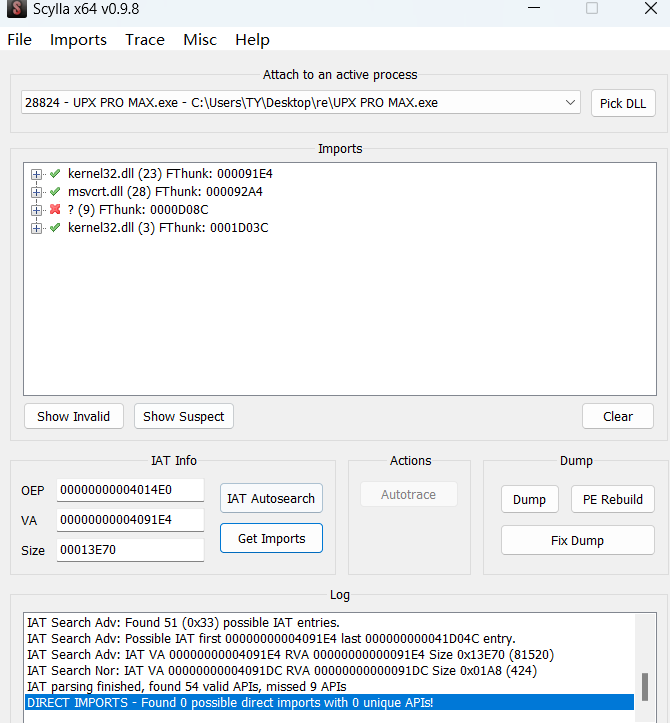The image size is (670, 723).
Task: Click the Show Suspect button
Action: tap(184, 416)
